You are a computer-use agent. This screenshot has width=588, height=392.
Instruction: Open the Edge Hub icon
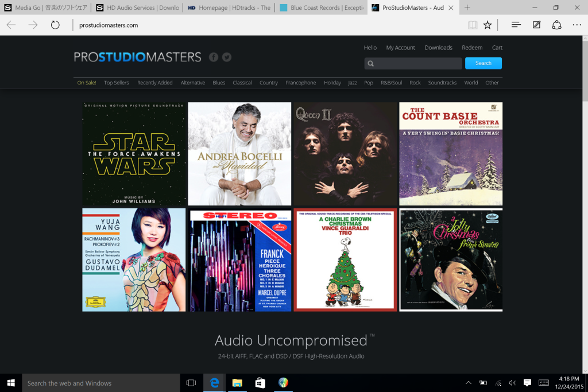pos(516,25)
